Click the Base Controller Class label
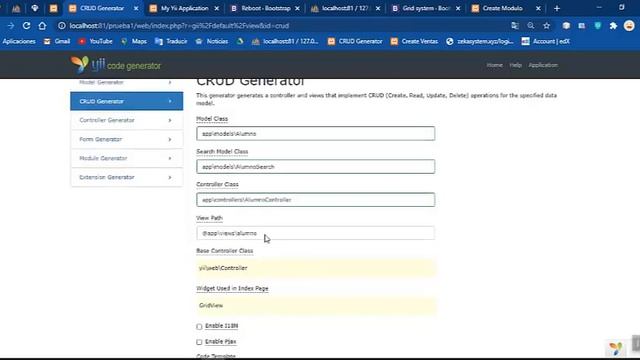The image size is (640, 360). tap(224, 251)
